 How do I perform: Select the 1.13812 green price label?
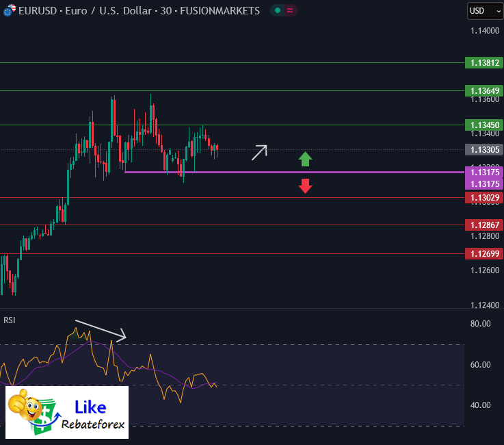click(x=484, y=62)
